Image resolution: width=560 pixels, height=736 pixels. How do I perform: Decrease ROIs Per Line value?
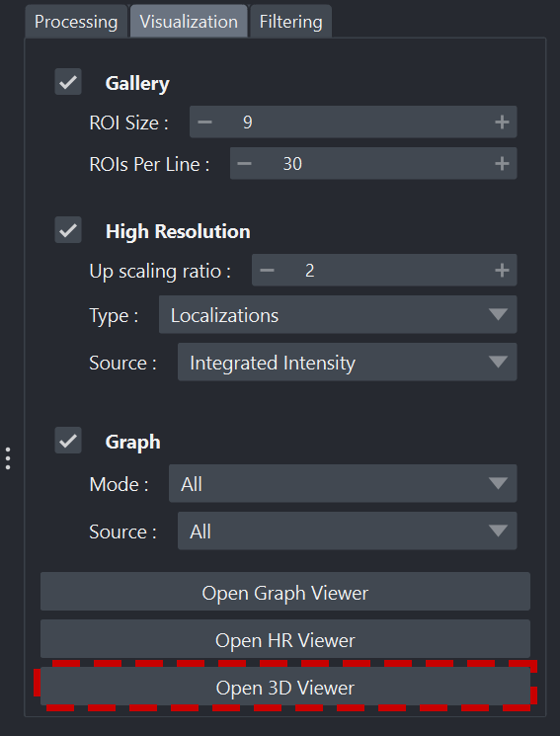click(245, 163)
